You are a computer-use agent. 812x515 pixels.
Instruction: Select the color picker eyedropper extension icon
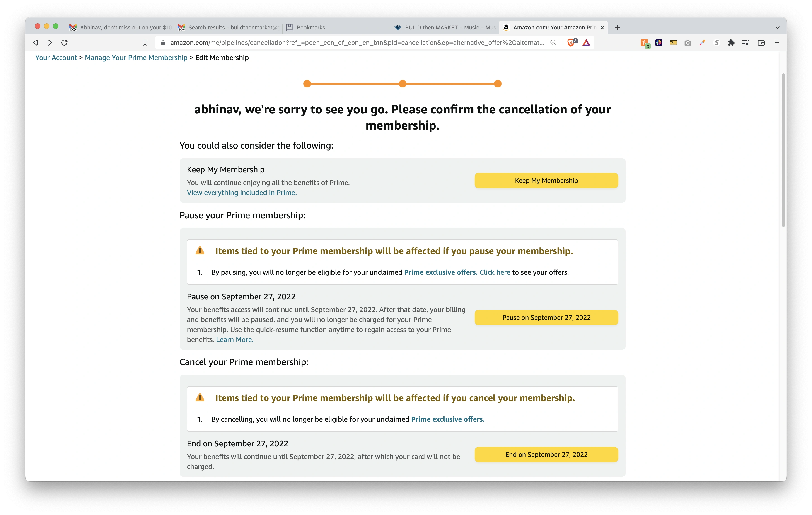pos(702,43)
